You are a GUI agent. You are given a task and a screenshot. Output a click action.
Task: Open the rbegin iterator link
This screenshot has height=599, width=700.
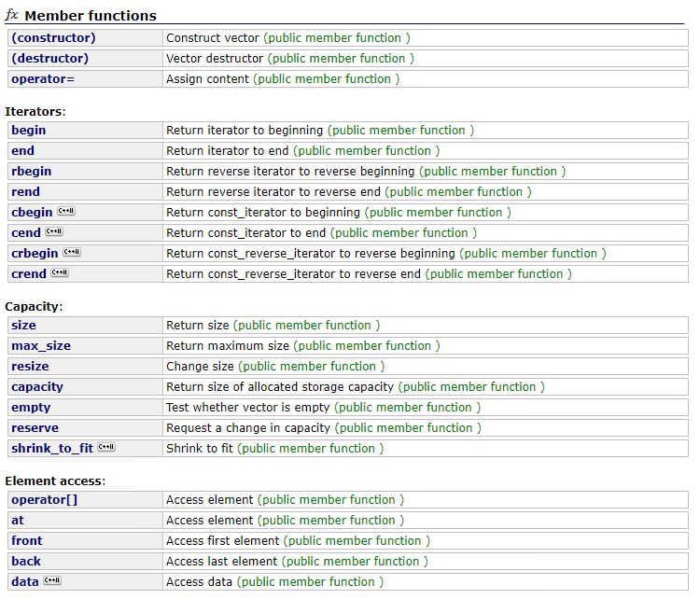(x=31, y=172)
